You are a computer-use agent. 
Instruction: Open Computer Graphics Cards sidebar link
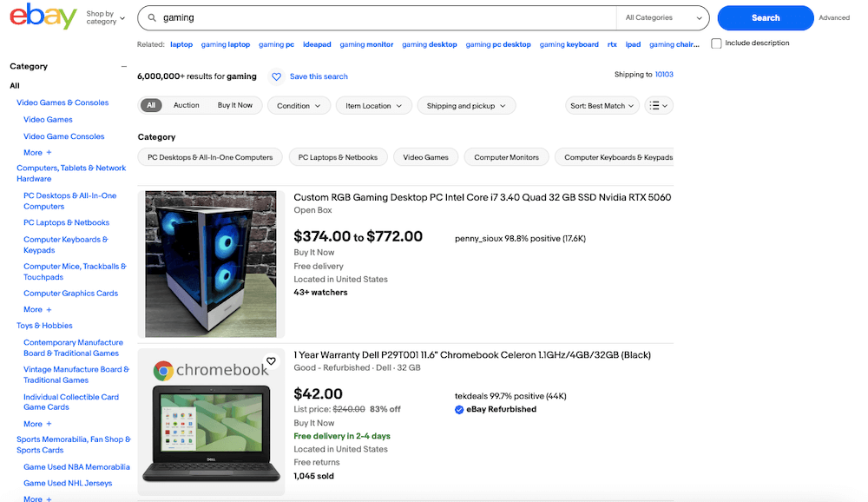(x=71, y=294)
